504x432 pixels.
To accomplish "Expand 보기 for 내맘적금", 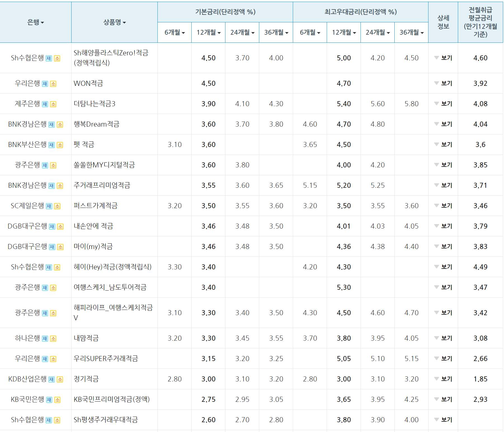I will [x=443, y=338].
